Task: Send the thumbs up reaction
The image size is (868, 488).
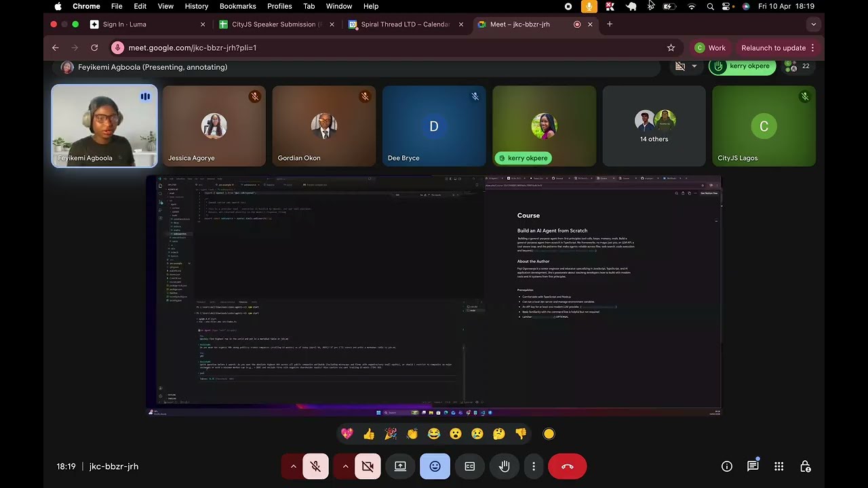Action: coord(369,434)
